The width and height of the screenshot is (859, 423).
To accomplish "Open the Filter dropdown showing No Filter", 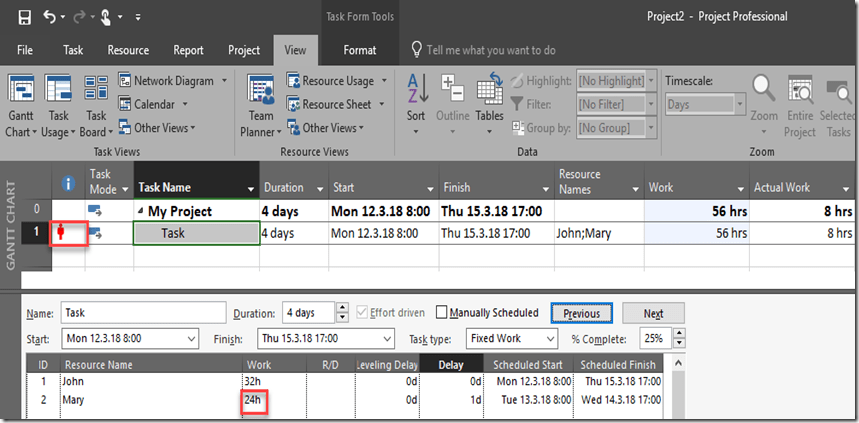I will [x=617, y=103].
